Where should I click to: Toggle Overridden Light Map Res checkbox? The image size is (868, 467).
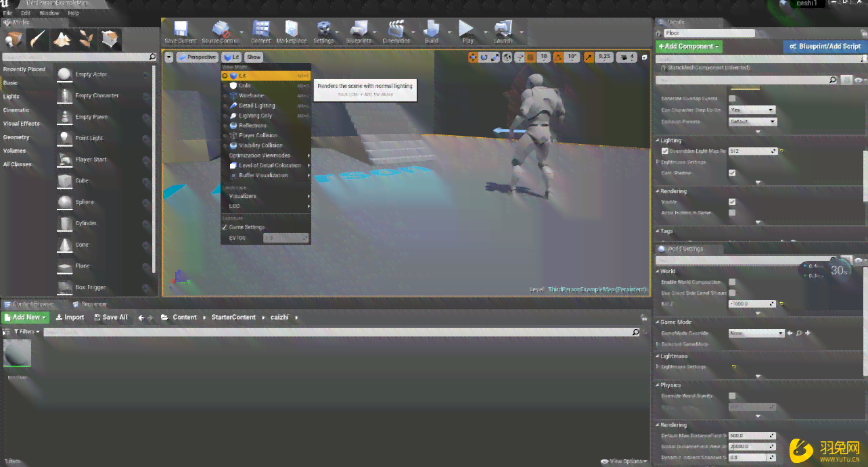665,151
